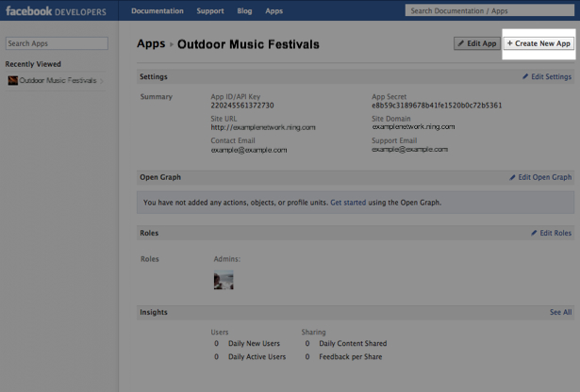The width and height of the screenshot is (580, 392).
Task: Click the pencil icon beside Edit Open Graph
Action: pos(512,177)
